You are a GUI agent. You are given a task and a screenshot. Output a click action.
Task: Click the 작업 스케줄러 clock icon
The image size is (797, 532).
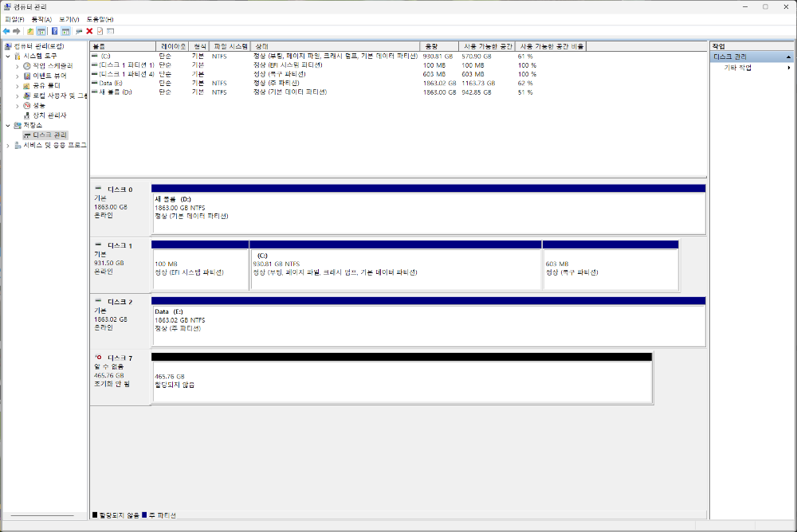tap(27, 66)
